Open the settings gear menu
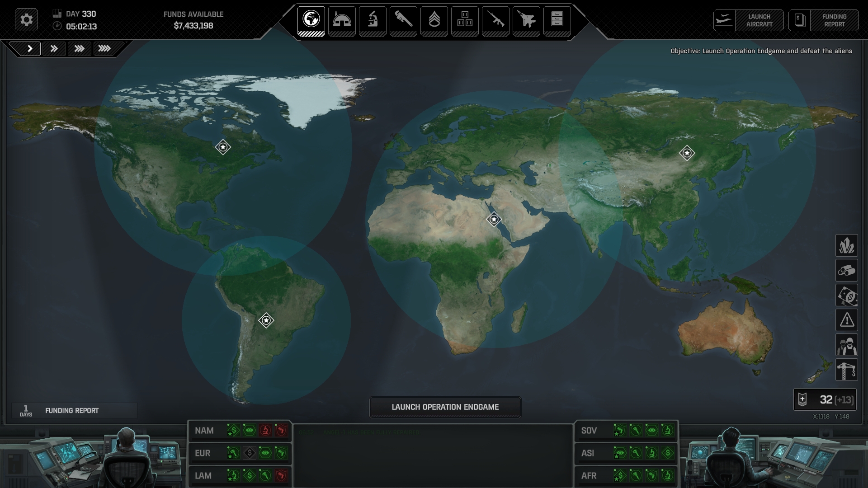Viewport: 868px width, 488px height. [26, 20]
